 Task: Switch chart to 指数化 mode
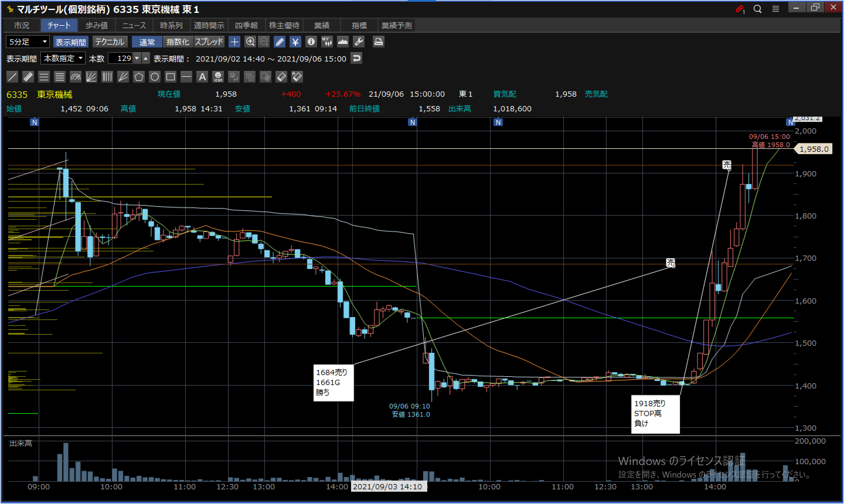coord(178,42)
